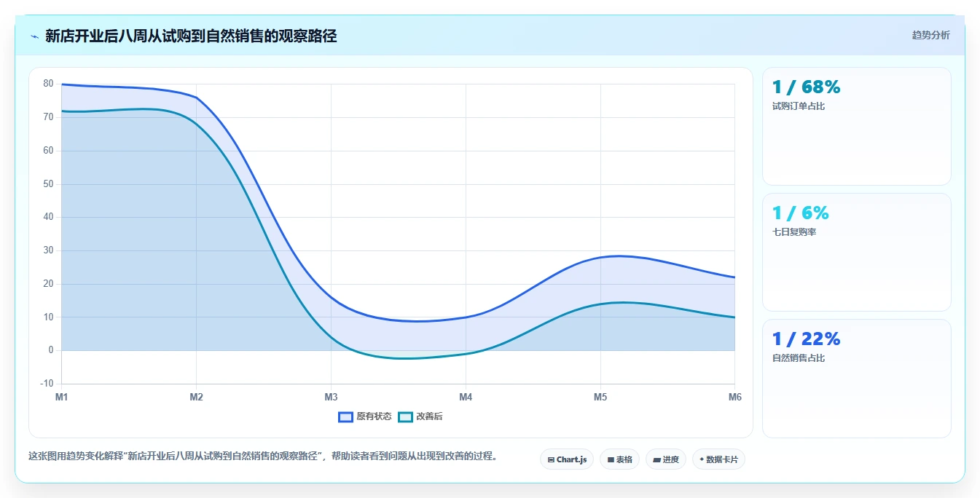Click the icon inside the Chart.js chip
This screenshot has height=498, width=980.
(551, 460)
